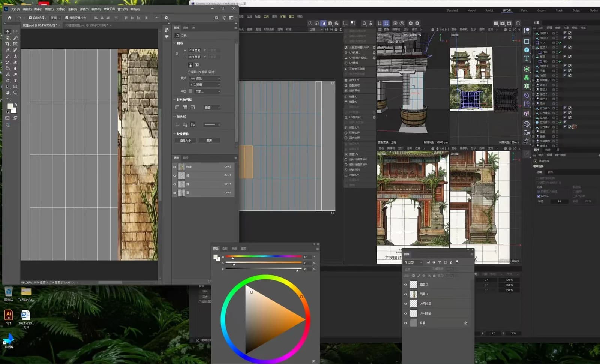Choose the Clone Stamp tool
600x364 pixels.
[15, 56]
